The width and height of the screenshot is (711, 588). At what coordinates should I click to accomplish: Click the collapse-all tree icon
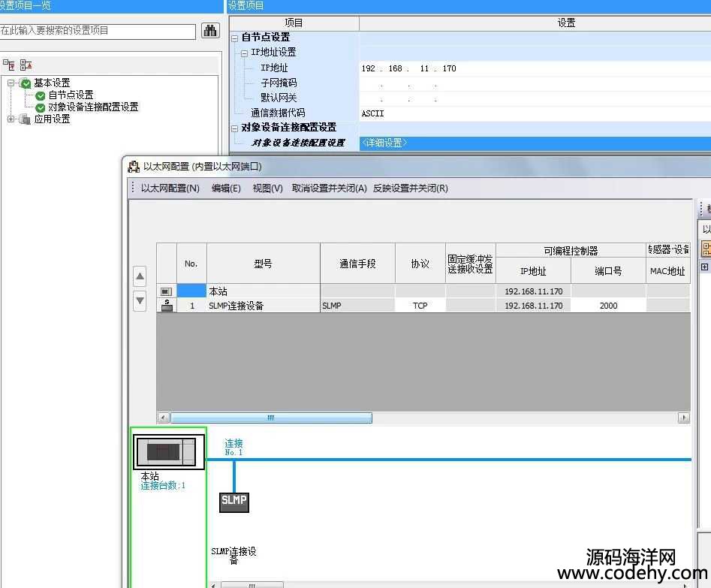click(x=26, y=65)
